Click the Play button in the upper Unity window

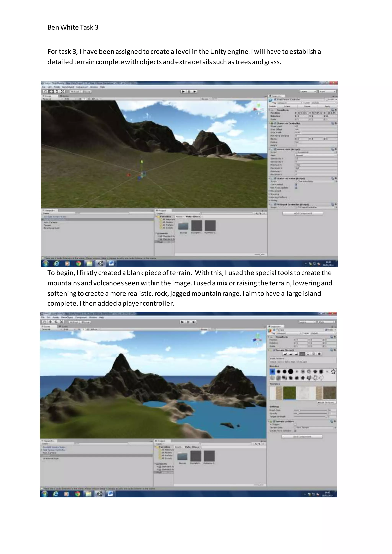pos(183,91)
